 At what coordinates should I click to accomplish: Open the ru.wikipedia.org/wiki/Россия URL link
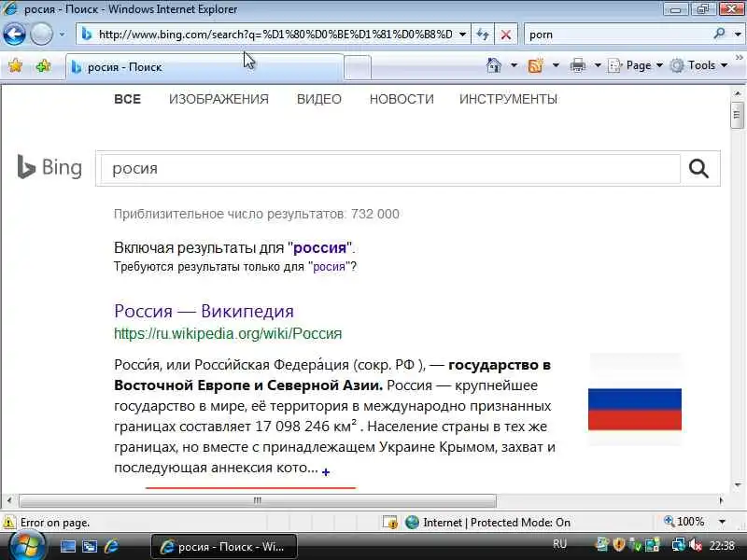pos(228,333)
